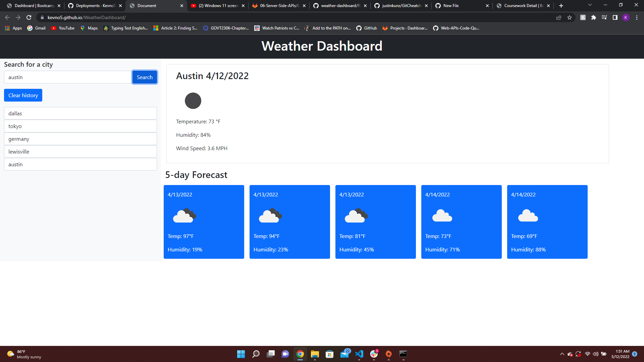Open the GitHub bookmark in the bookmarks bar
This screenshot has width=644, height=362.
point(366,28)
